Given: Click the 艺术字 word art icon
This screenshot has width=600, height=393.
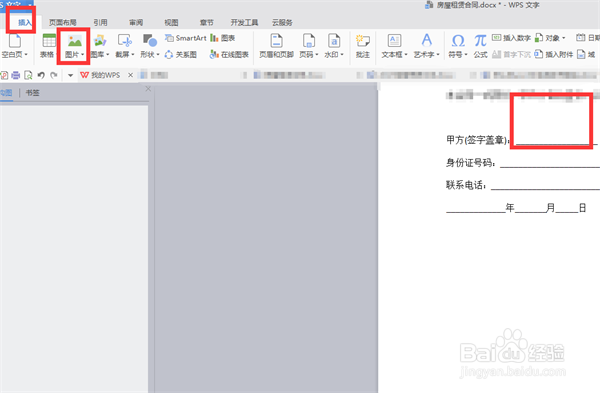Looking at the screenshot, I should click(426, 41).
